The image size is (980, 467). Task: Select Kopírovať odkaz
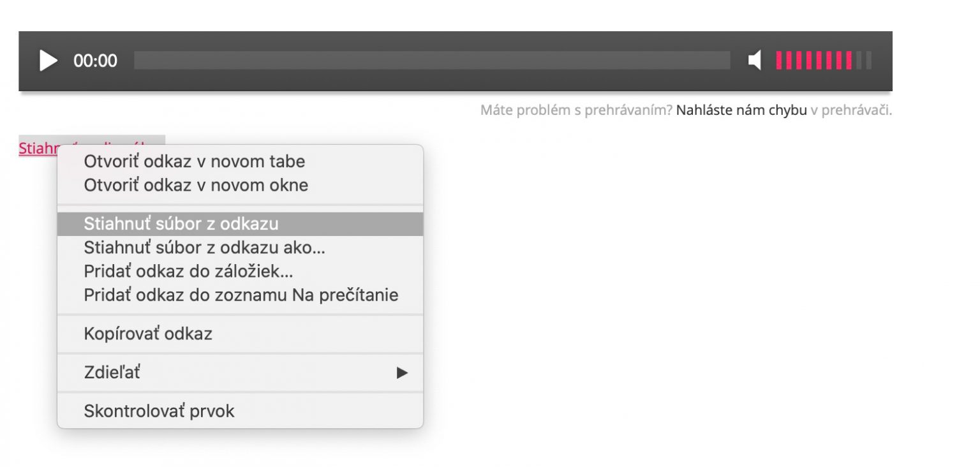pos(148,333)
